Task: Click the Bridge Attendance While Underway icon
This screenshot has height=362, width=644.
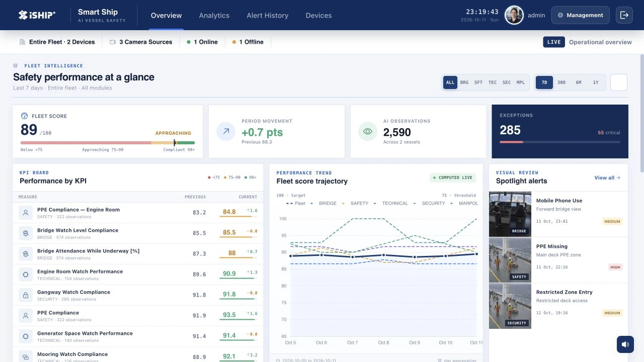Action: 26,254
